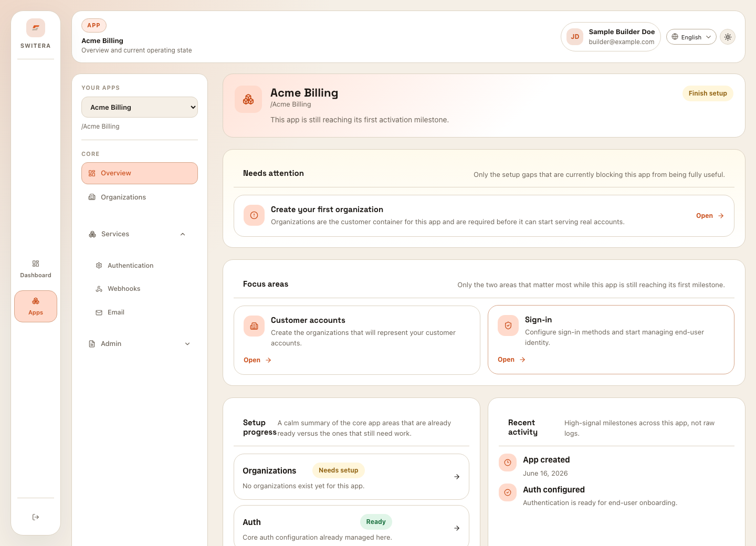756x546 pixels.
Task: Click the check icon next to Auth configured
Action: [508, 492]
